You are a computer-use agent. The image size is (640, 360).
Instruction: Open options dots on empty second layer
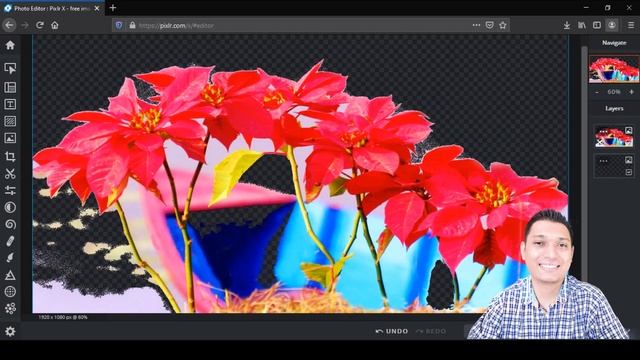[603, 161]
